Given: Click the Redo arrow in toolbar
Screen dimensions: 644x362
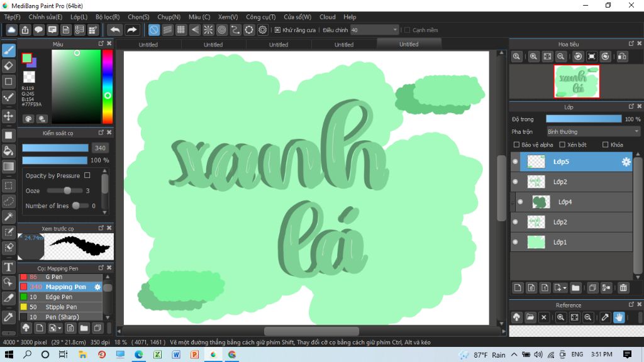Looking at the screenshot, I should click(131, 30).
